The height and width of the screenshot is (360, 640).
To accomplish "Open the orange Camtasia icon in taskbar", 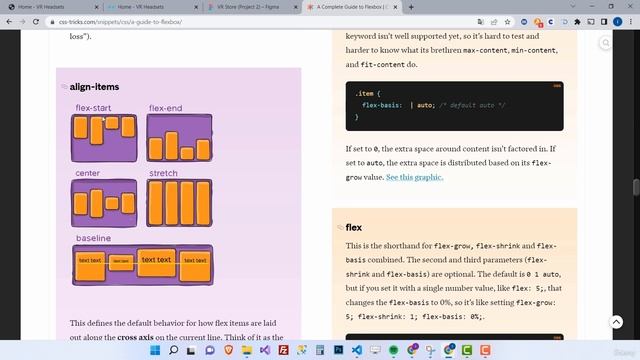I will 485,350.
